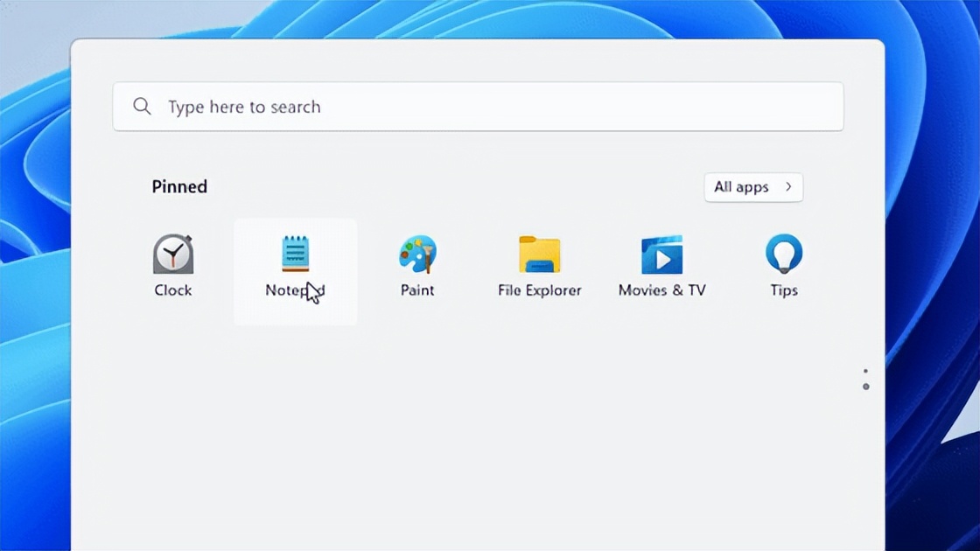Select the Pinned section header
Image resolution: width=980 pixels, height=551 pixels.
pyautogui.click(x=178, y=186)
